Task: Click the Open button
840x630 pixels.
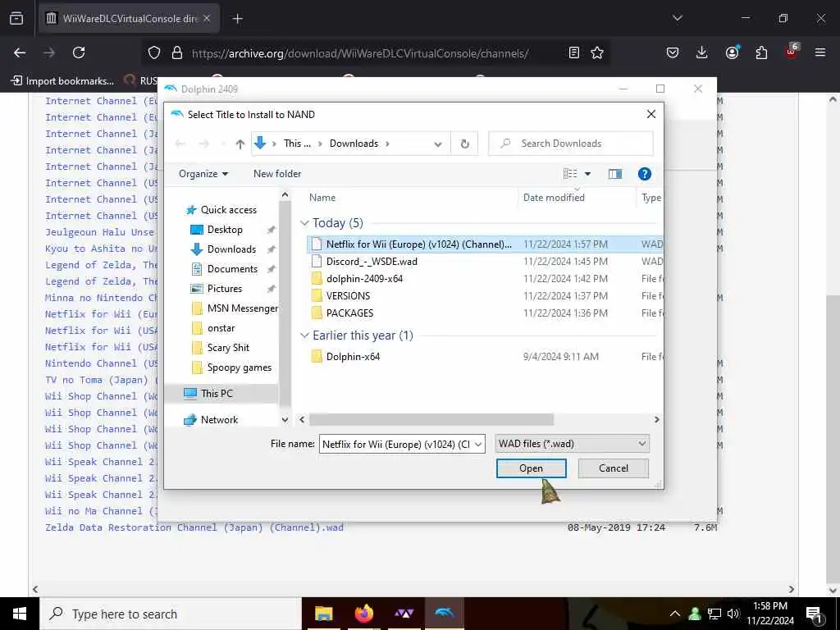Action: tap(531, 468)
